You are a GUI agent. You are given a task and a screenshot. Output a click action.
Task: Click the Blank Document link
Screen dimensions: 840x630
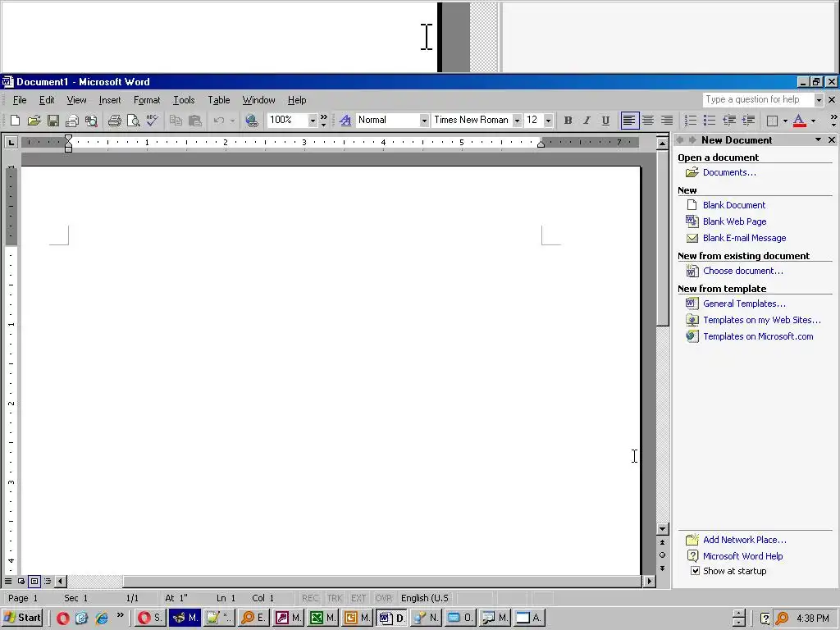point(734,205)
